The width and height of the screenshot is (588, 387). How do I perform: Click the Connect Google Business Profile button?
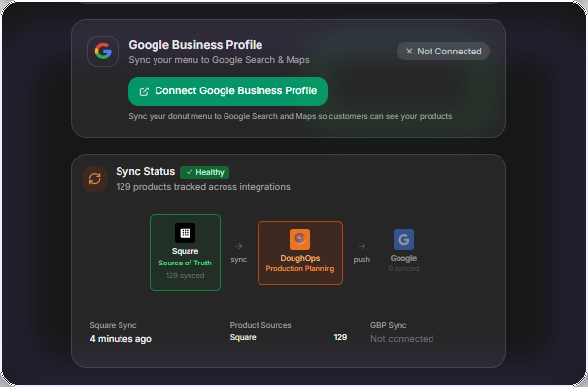point(227,91)
